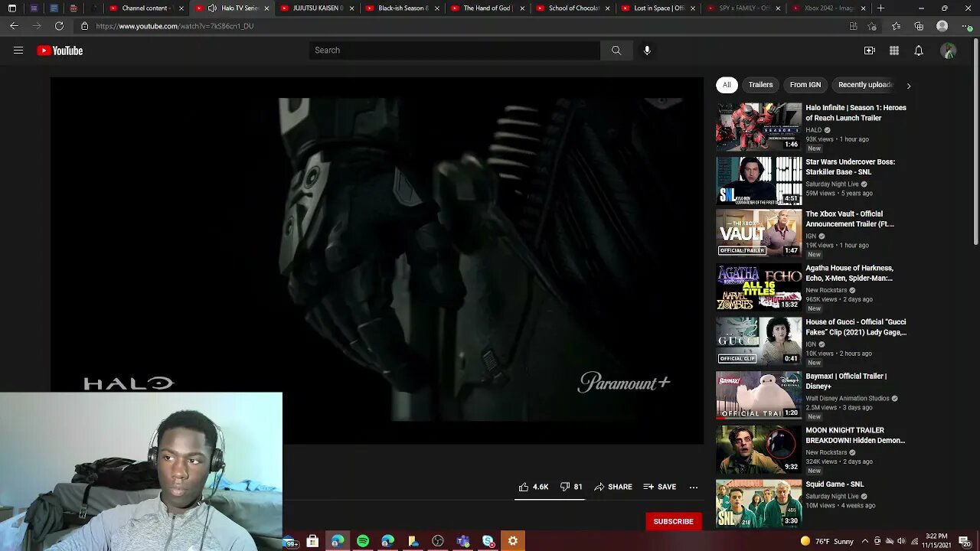The height and width of the screenshot is (551, 980).
Task: Click the browser address bar URL
Action: tap(175, 26)
